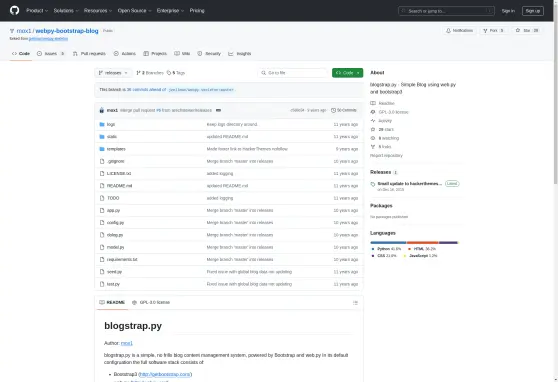Viewport: 558px width, 382px height.
Task: Switch to the Security tab
Action: pos(209,54)
